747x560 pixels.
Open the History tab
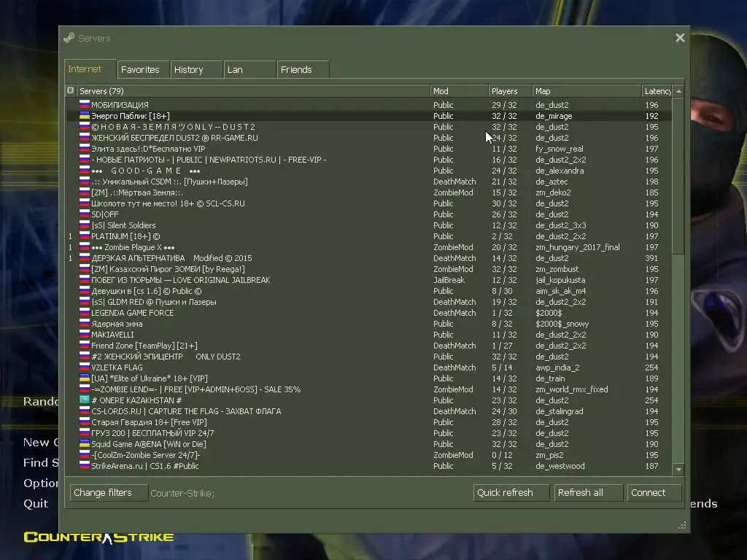tap(197, 69)
